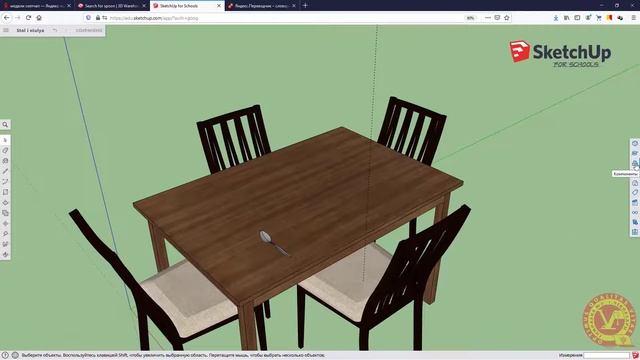Image resolution: width=640 pixels, height=360 pixels.
Task: Switch to the SketchUp for Schools tab
Action: click(187, 6)
